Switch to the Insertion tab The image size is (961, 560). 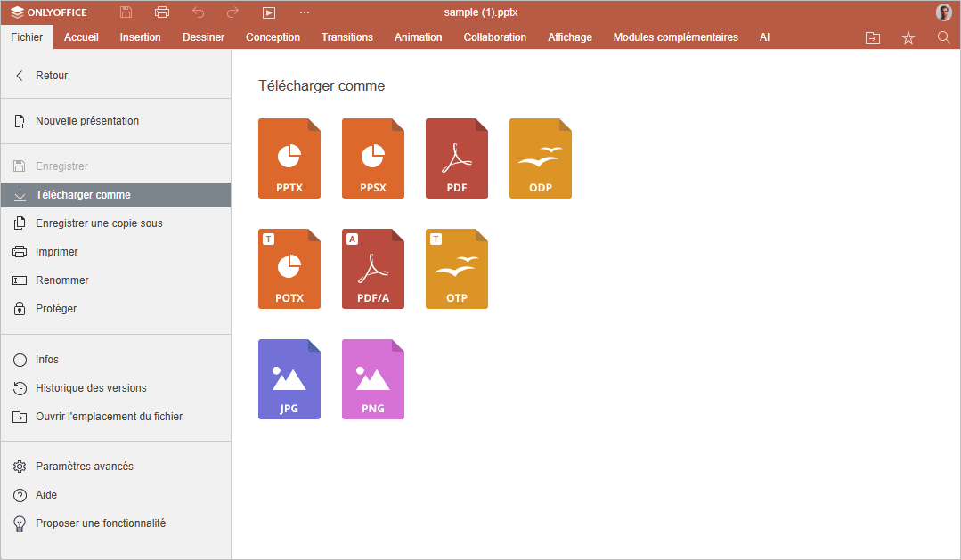(140, 37)
